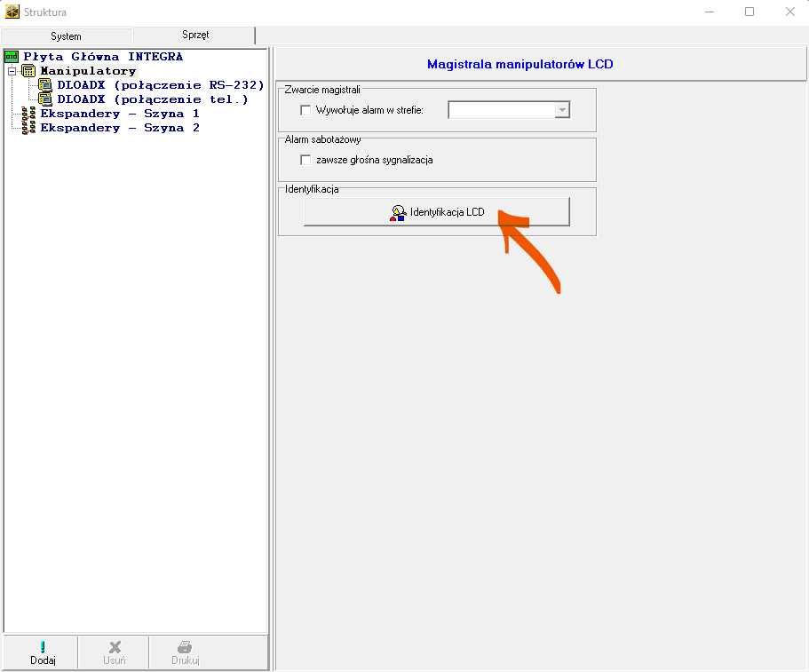Toggle 'zawsze głośna sygnalizacja' checkbox
This screenshot has width=809, height=672.
tap(306, 160)
